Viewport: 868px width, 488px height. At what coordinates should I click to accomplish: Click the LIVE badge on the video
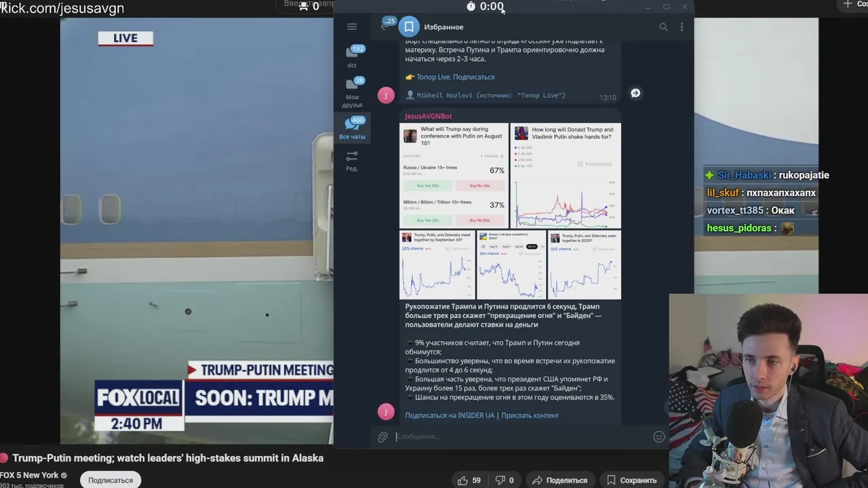pos(125,39)
